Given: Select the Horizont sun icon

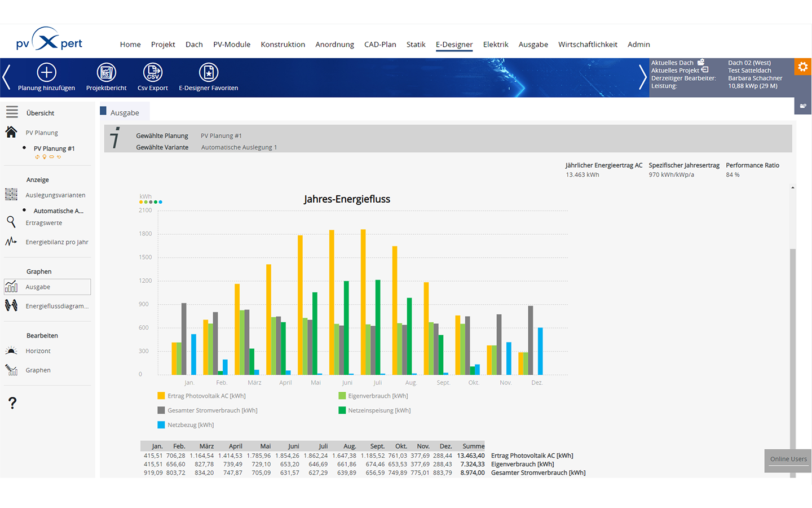Looking at the screenshot, I should 11,351.
